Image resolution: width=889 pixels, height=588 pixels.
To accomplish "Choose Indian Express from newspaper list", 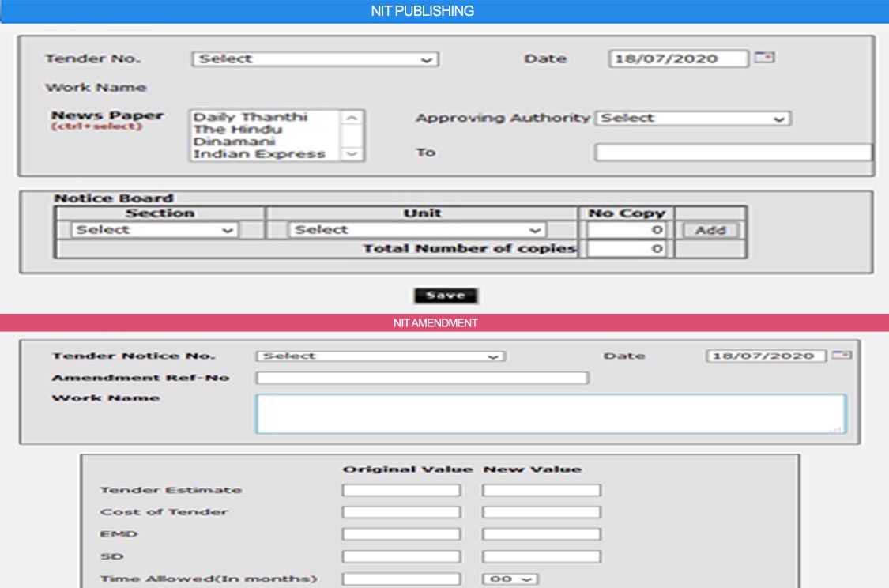I will pos(259,154).
